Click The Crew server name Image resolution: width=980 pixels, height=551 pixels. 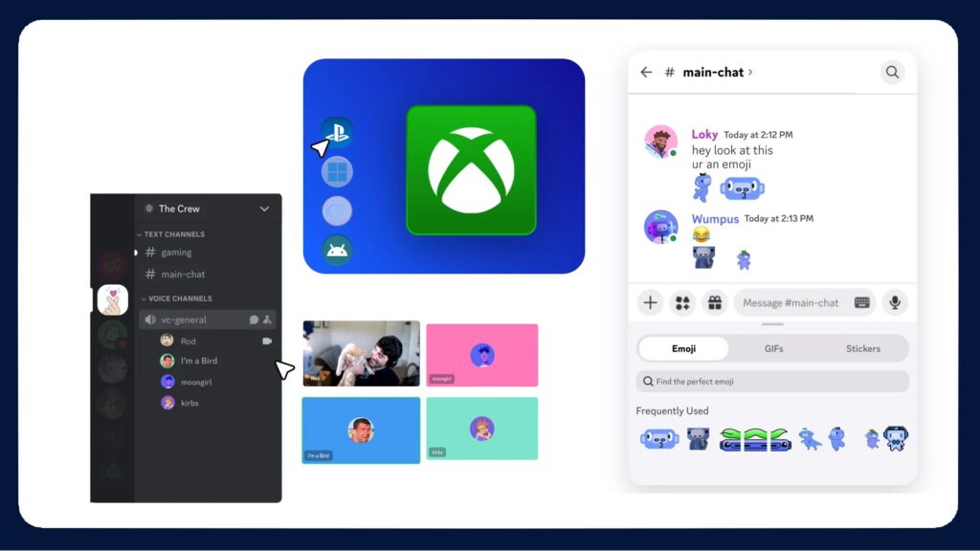(179, 209)
